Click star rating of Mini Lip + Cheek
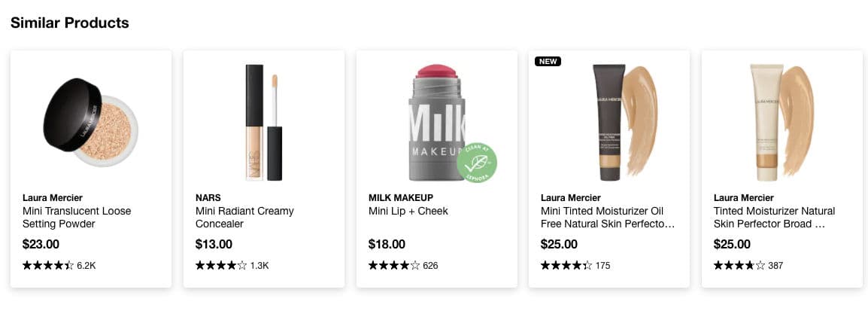The image size is (868, 326). (394, 266)
